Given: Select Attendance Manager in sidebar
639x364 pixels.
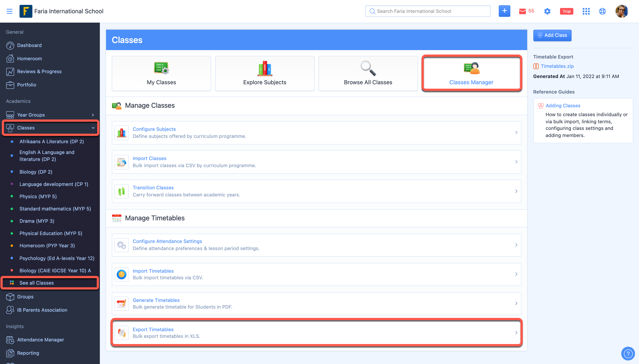Looking at the screenshot, I should pyautogui.click(x=41, y=339).
